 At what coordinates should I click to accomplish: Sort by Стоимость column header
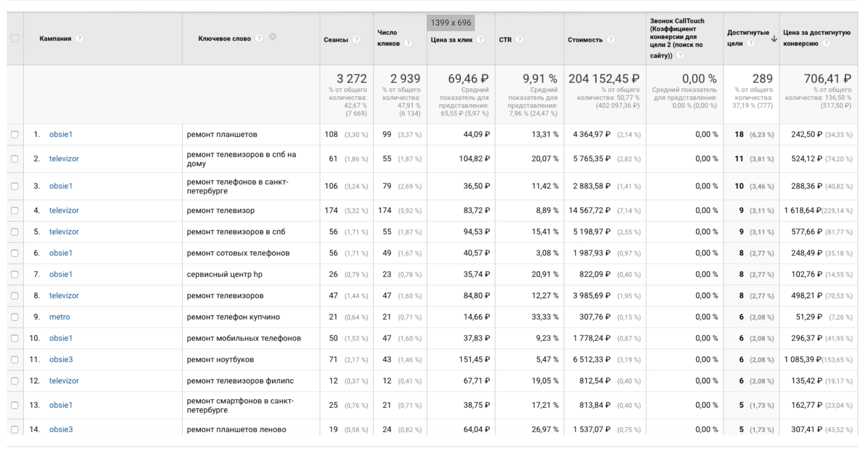[585, 39]
